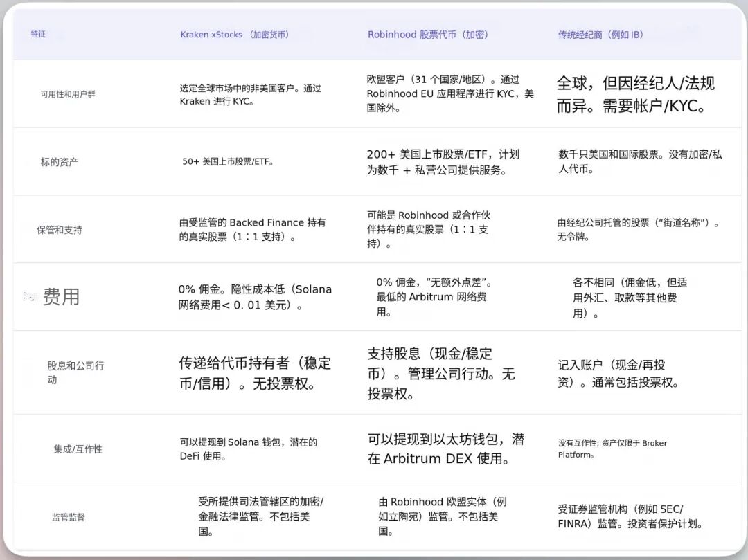This screenshot has height=560, width=748.
Task: Click the small icon beside 费用
Action: point(28,296)
